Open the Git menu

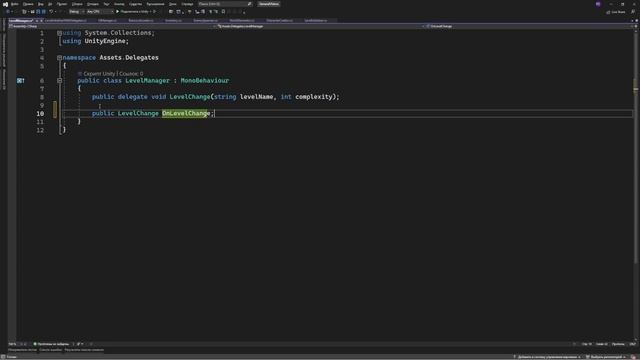pyautogui.click(x=50, y=4)
